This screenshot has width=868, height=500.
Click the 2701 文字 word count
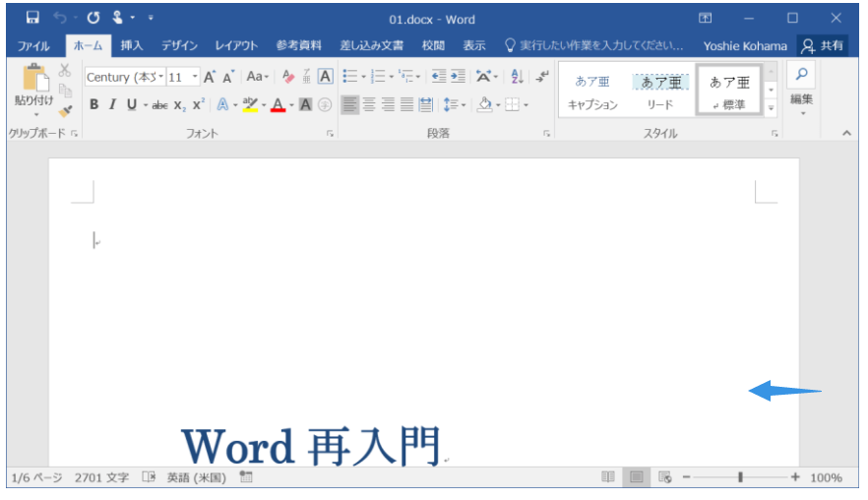102,477
